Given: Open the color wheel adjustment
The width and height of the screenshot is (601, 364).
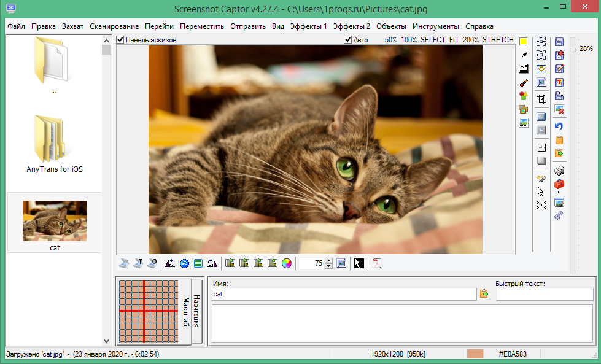Looking at the screenshot, I should coord(287,263).
